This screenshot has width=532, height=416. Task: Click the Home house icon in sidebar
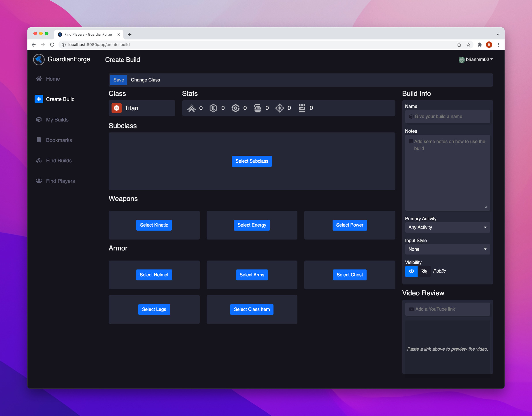click(39, 79)
